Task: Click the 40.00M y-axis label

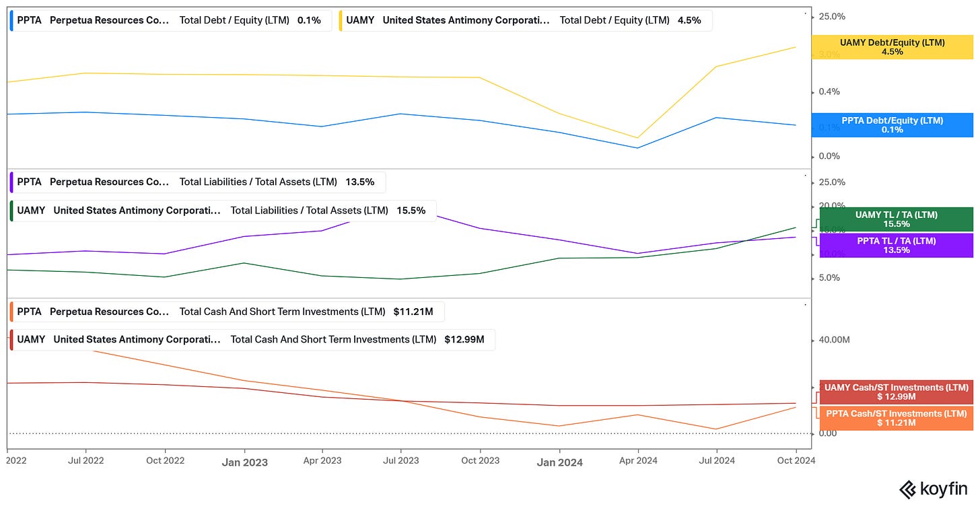Action: click(834, 340)
